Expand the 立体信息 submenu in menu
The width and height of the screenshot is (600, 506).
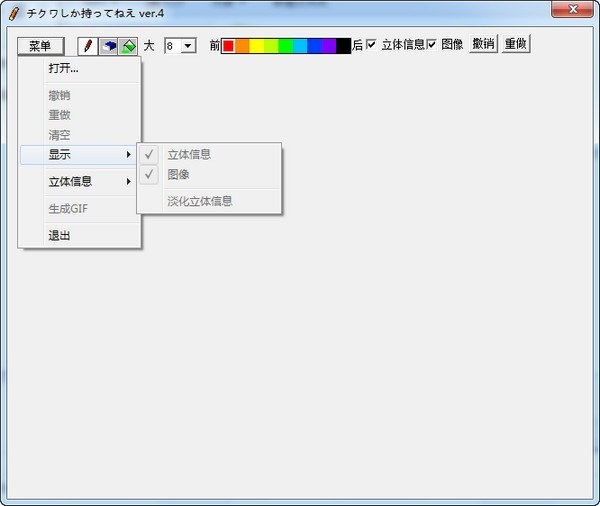[80, 181]
